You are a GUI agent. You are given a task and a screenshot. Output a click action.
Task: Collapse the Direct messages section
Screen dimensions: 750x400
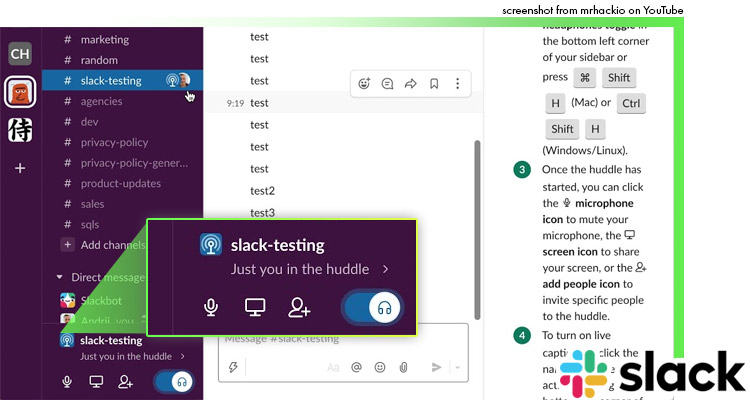[x=59, y=277]
